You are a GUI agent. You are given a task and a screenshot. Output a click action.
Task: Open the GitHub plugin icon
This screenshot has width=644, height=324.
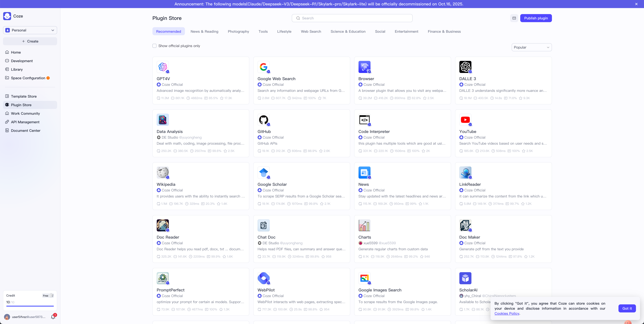point(264,120)
